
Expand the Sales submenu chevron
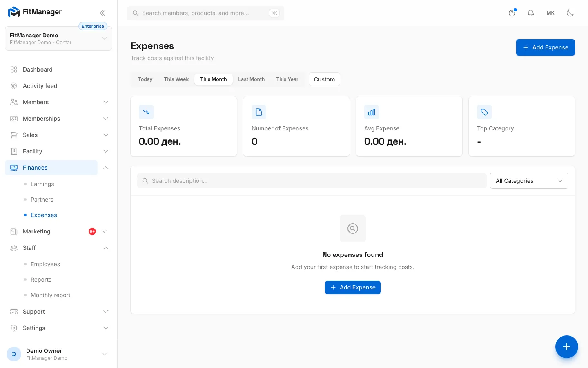106,135
